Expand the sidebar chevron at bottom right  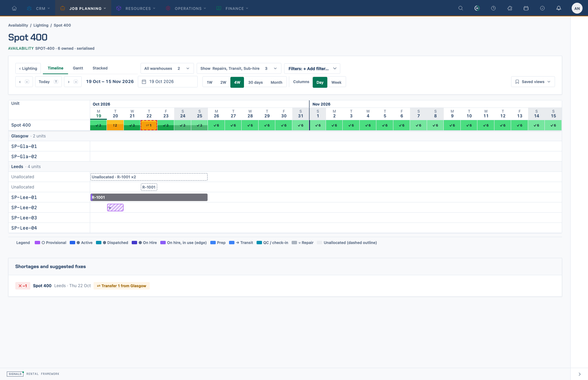pyautogui.click(x=579, y=374)
